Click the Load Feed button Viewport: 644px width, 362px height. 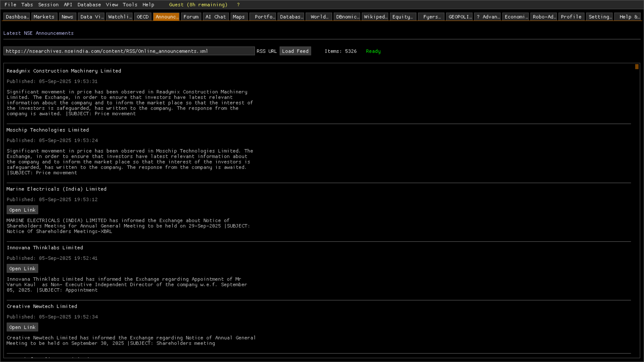pos(295,51)
